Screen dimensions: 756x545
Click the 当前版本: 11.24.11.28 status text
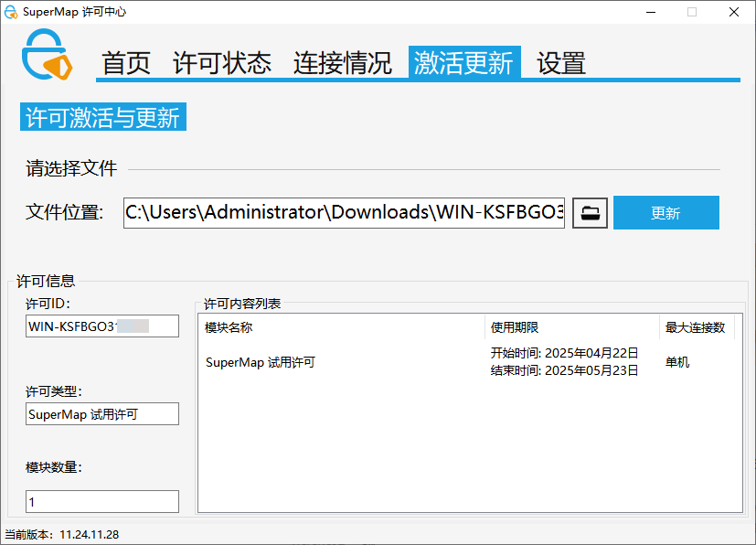coord(62,534)
